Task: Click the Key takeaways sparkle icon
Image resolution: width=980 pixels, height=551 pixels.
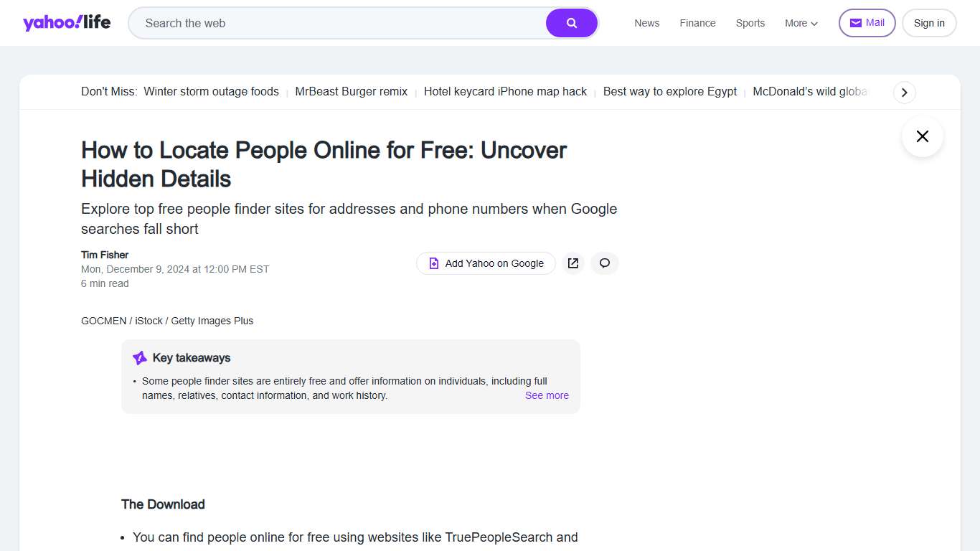Action: [138, 357]
